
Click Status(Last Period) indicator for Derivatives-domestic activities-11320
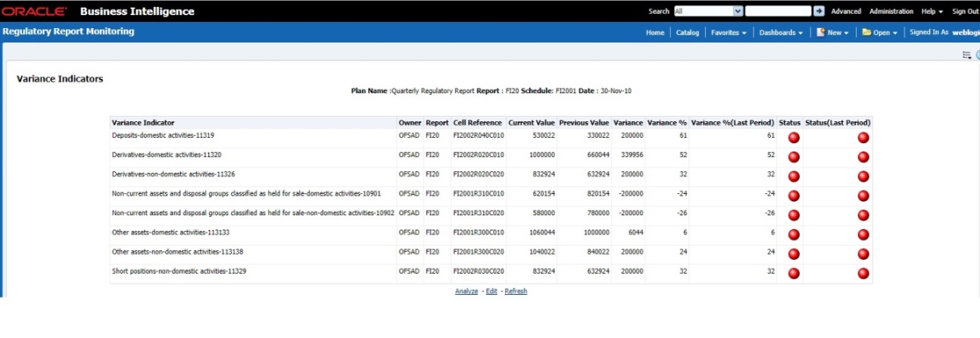(863, 157)
